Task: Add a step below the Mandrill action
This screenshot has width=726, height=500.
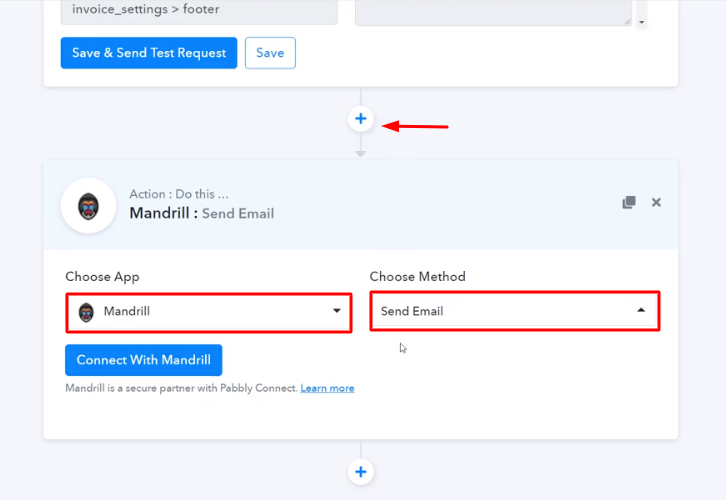Action: [x=361, y=472]
